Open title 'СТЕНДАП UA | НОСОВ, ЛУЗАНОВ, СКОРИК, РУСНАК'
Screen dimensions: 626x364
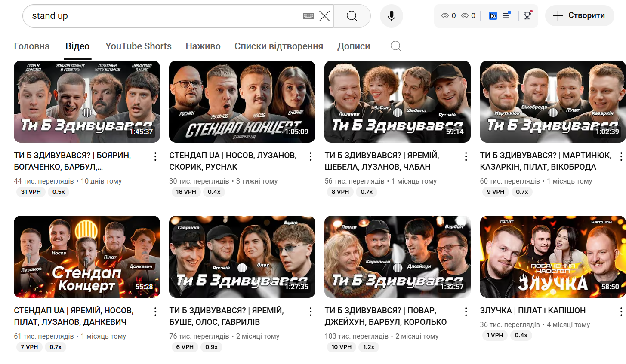coord(233,161)
